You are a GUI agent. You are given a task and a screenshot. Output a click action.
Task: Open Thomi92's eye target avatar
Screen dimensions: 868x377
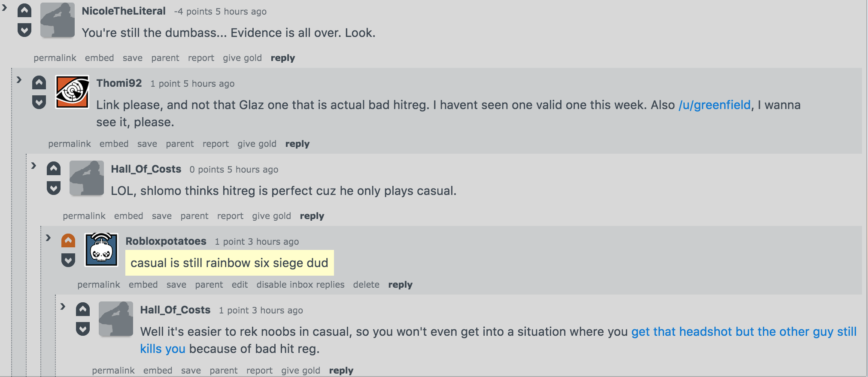tap(72, 92)
